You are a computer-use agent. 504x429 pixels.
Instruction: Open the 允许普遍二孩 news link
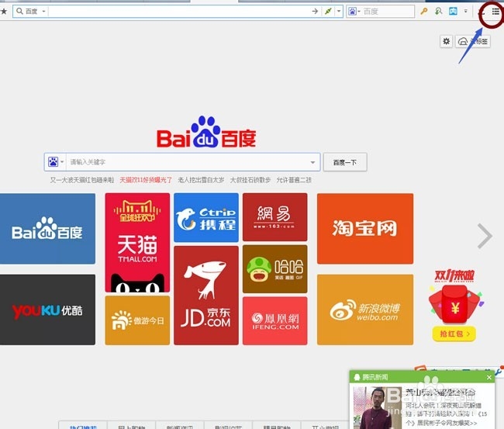294,180
